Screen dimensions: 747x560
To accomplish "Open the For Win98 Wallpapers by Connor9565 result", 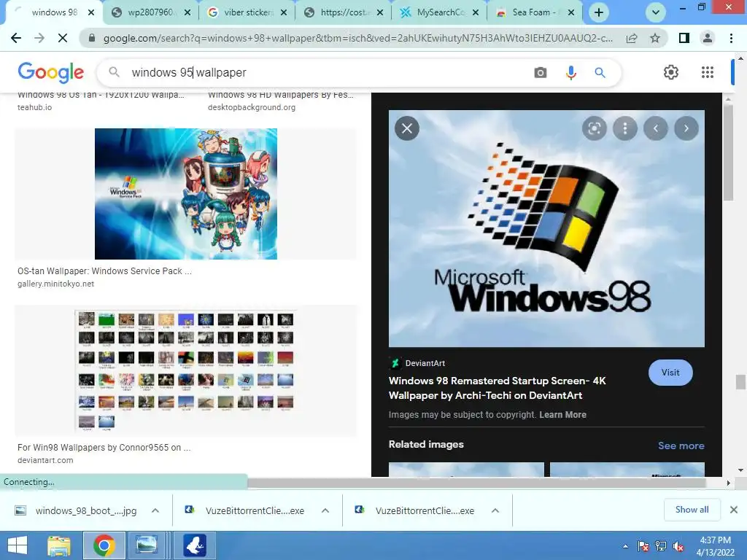I will click(x=104, y=448).
